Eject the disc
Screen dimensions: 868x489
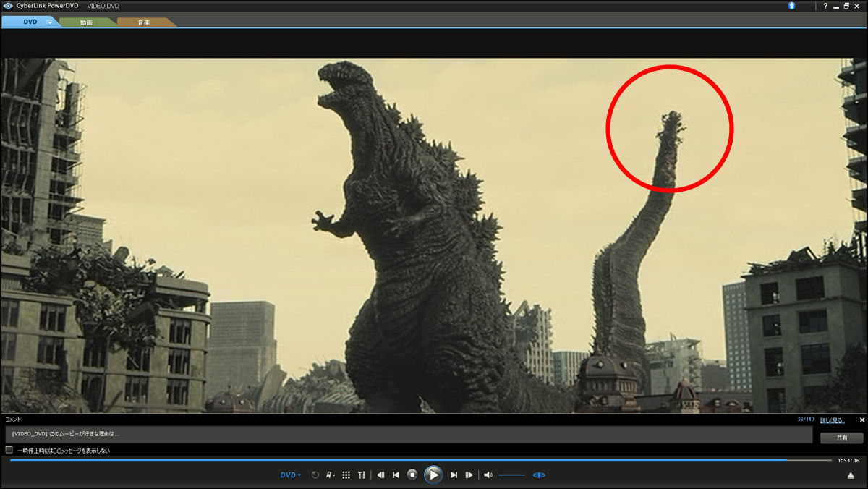[851, 475]
